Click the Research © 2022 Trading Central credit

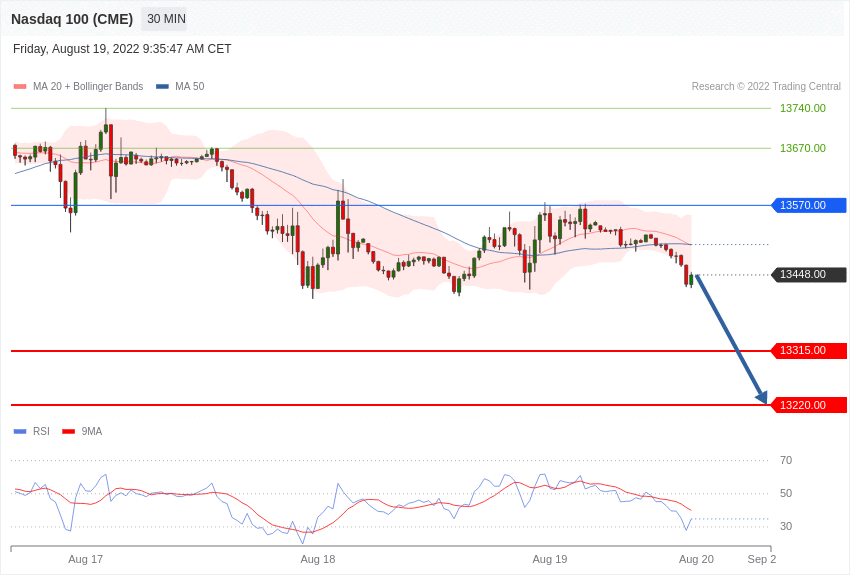766,86
